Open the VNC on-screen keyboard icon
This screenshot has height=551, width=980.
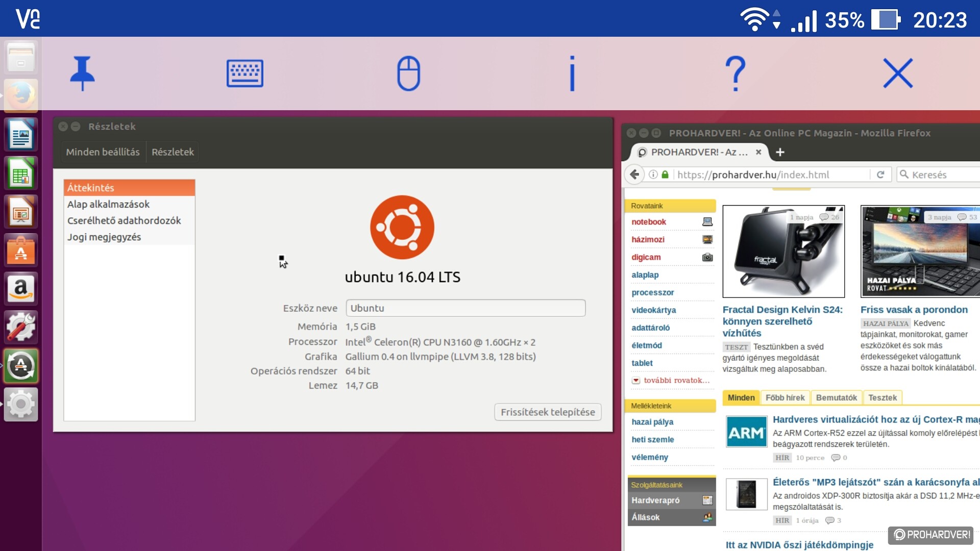click(x=245, y=73)
